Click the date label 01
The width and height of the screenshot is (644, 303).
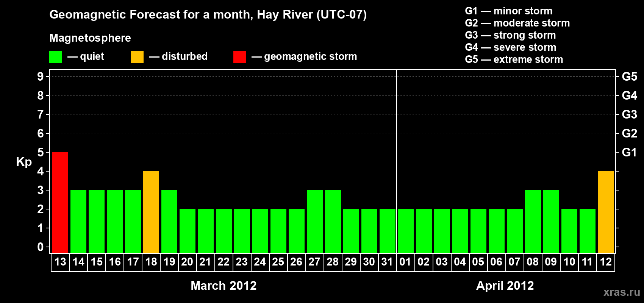(405, 262)
